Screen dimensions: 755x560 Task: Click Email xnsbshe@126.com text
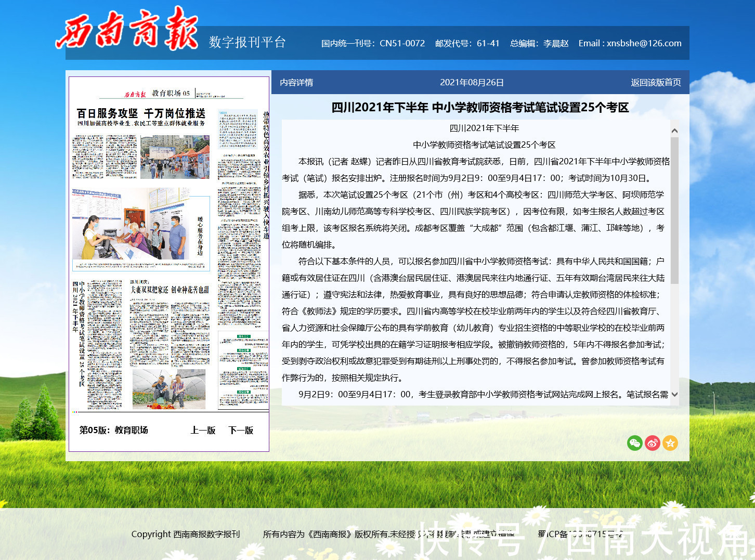(x=630, y=43)
